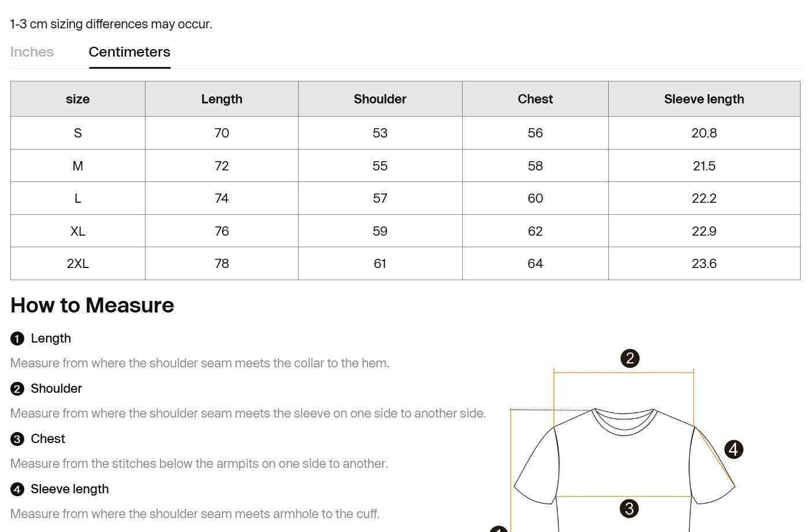Screen dimensions: 811x532
Task: Click the Sleeve length column header
Action: 704,99
